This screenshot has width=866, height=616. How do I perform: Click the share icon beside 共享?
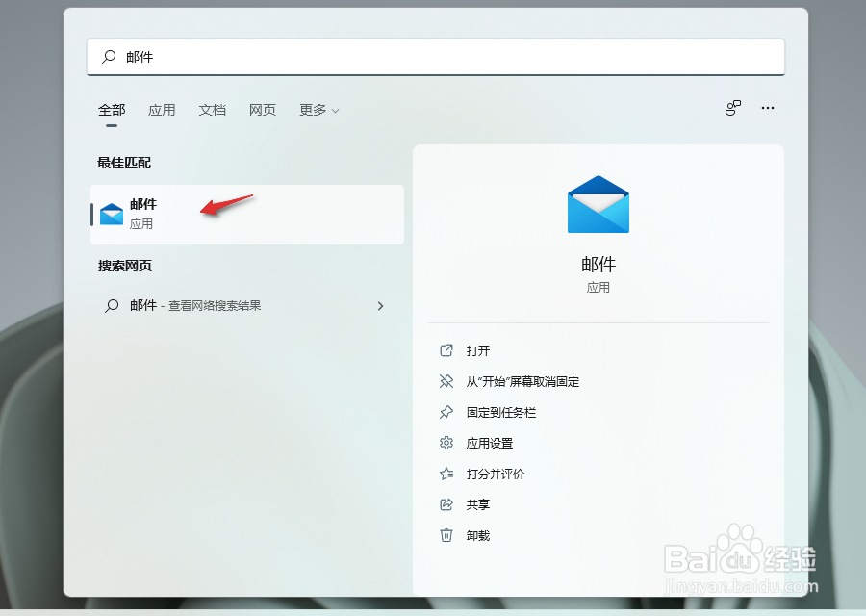point(446,504)
